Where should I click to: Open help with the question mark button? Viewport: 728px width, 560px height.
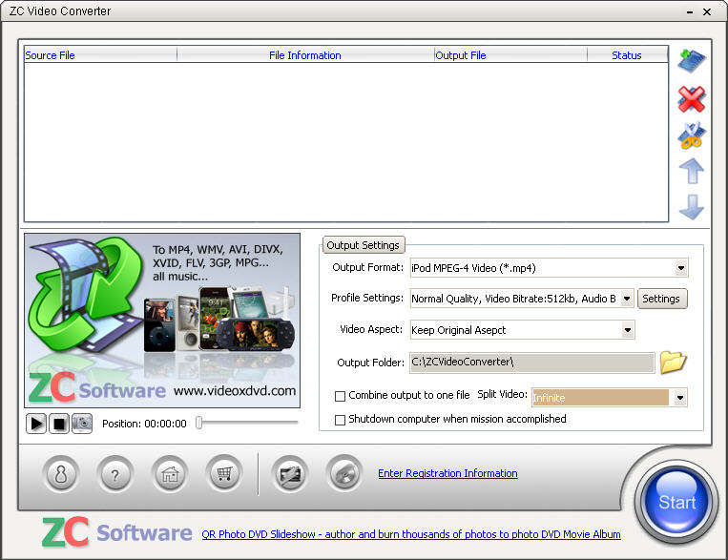click(x=114, y=474)
